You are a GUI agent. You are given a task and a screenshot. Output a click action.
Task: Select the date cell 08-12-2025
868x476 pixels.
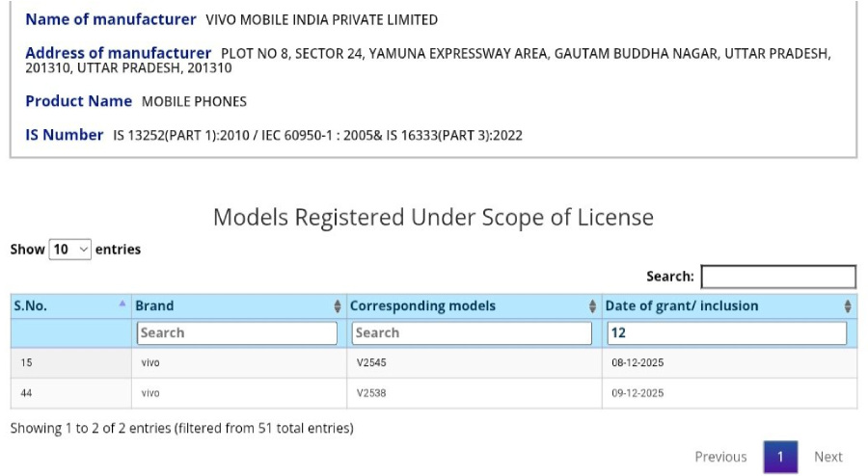(x=637, y=363)
